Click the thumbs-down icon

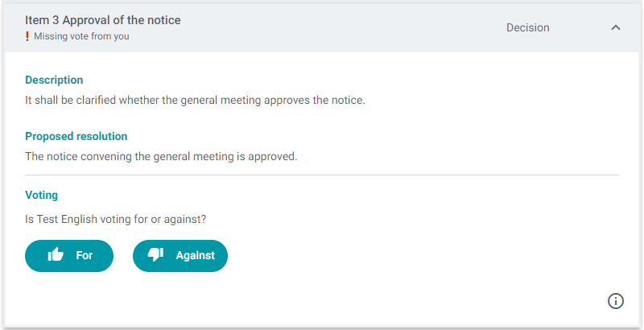(x=155, y=255)
